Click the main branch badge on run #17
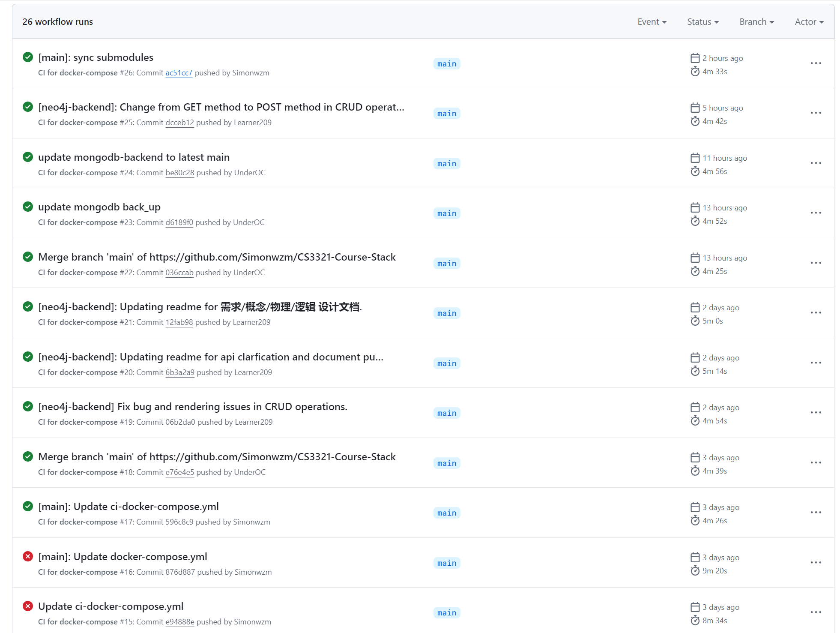The image size is (840, 633). pyautogui.click(x=447, y=513)
